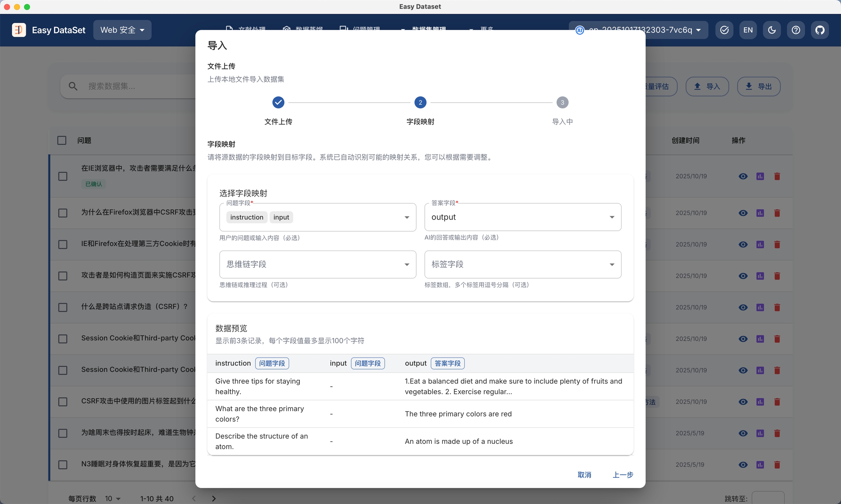
Task: Click the Easy DataSet logo icon
Action: point(19,30)
